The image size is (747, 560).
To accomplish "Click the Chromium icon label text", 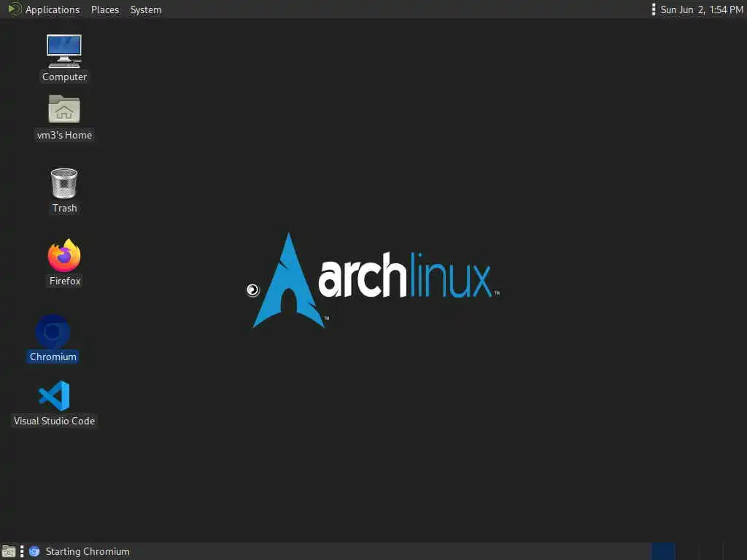I will tap(53, 357).
